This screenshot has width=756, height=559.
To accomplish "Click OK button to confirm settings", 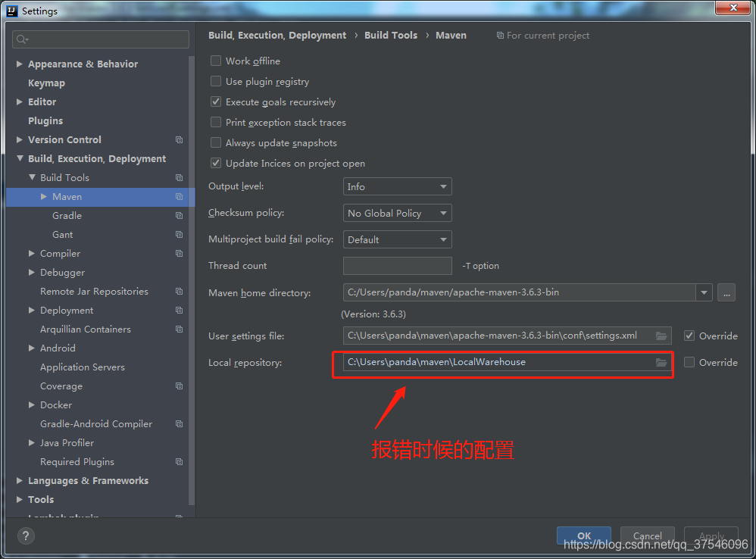I will click(584, 536).
